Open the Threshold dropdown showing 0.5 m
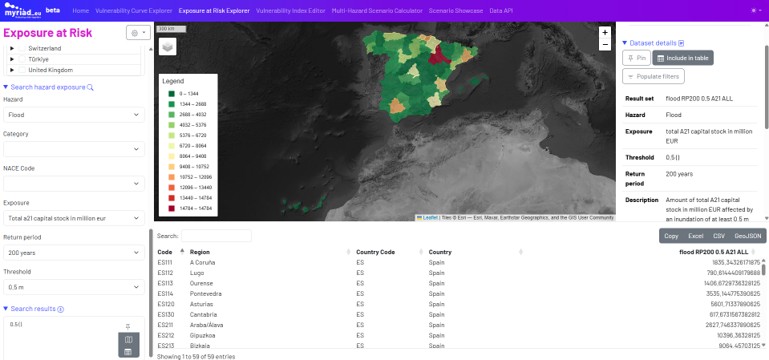 pyautogui.click(x=74, y=287)
